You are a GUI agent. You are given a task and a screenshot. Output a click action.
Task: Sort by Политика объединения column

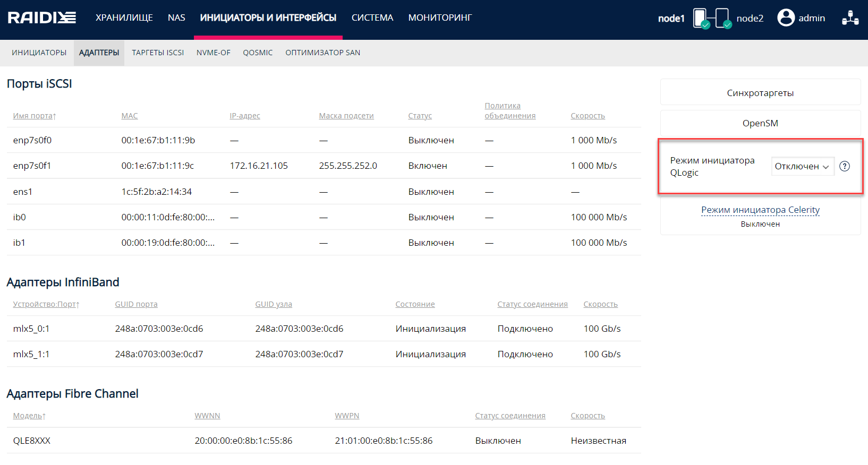click(x=510, y=110)
